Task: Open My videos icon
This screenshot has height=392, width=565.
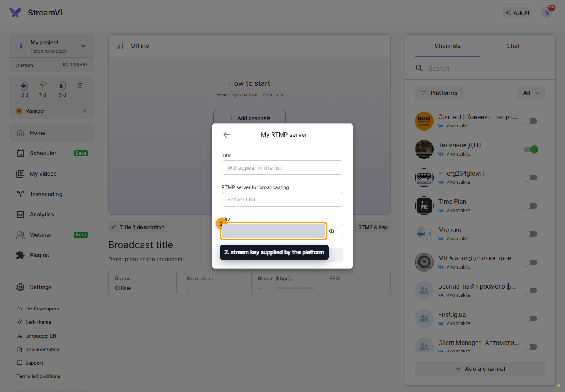Action: pos(20,174)
